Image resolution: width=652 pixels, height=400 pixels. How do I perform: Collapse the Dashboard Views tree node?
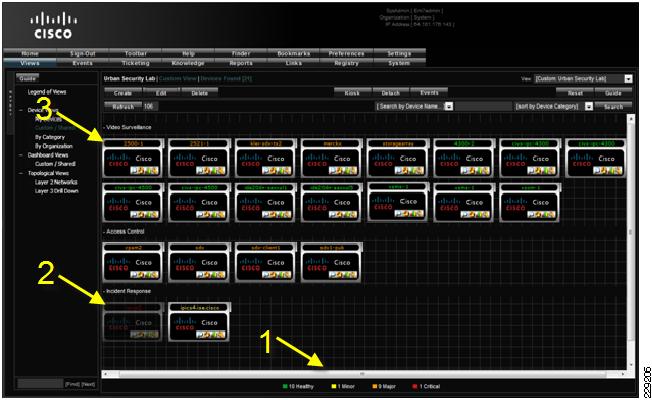[21, 155]
